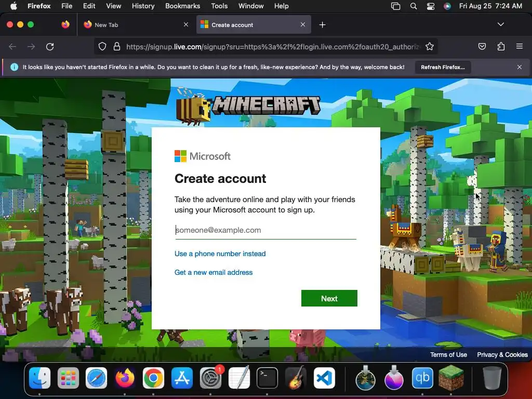
Task: Focus the email address input field
Action: [x=265, y=230]
